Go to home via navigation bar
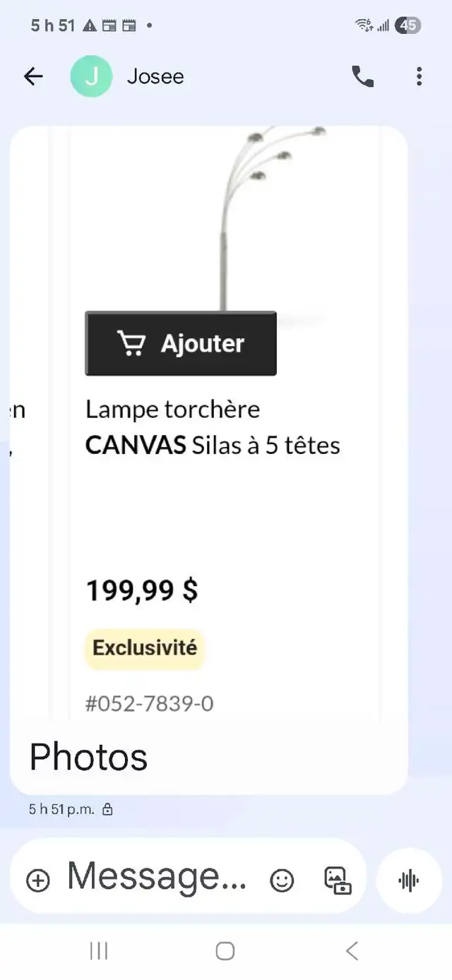 [x=225, y=951]
